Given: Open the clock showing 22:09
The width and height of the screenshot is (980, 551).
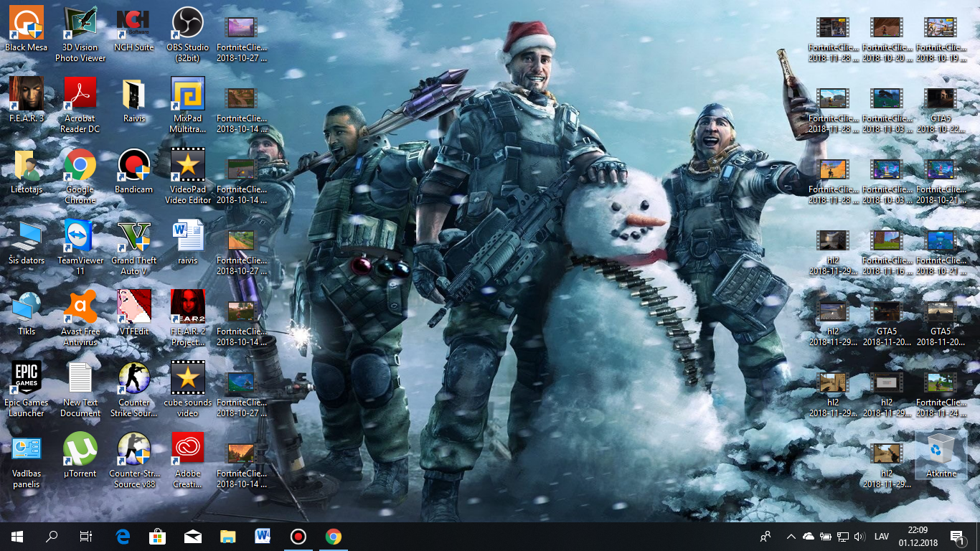Looking at the screenshot, I should click(x=918, y=537).
